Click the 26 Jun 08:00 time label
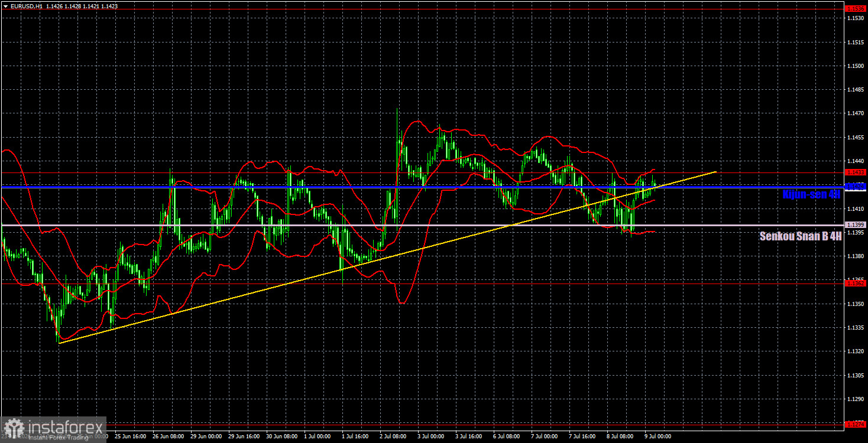Screen dimensions: 868x443 [x=169, y=437]
